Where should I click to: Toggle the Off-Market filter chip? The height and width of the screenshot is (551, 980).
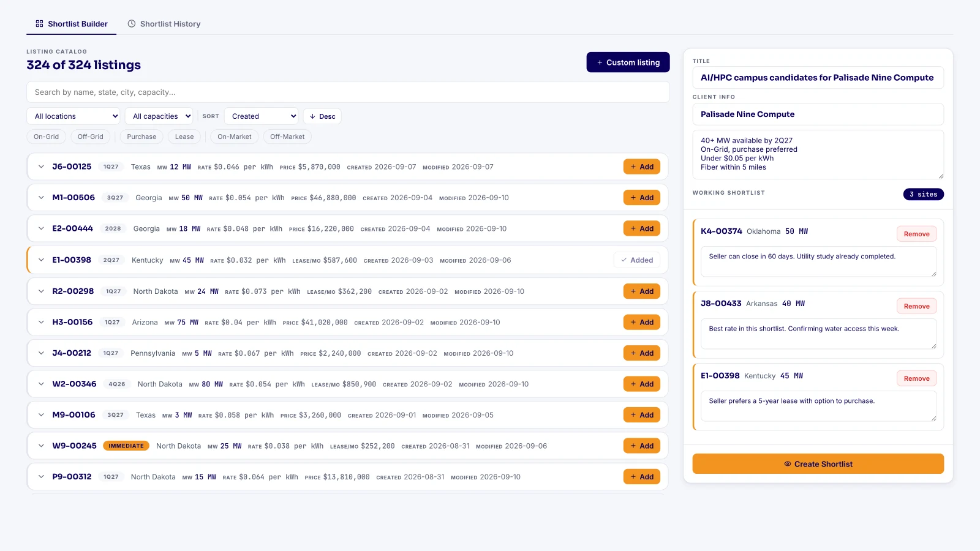click(x=287, y=137)
